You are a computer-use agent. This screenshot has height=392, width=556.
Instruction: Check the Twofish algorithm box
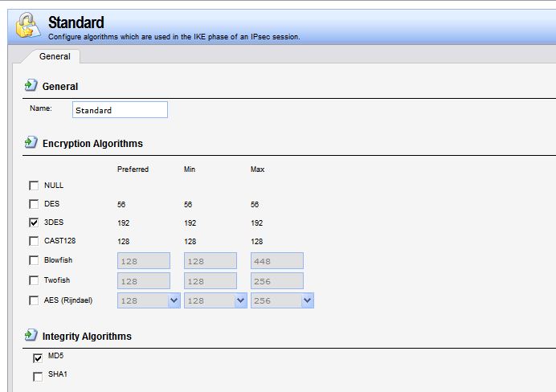coord(34,280)
